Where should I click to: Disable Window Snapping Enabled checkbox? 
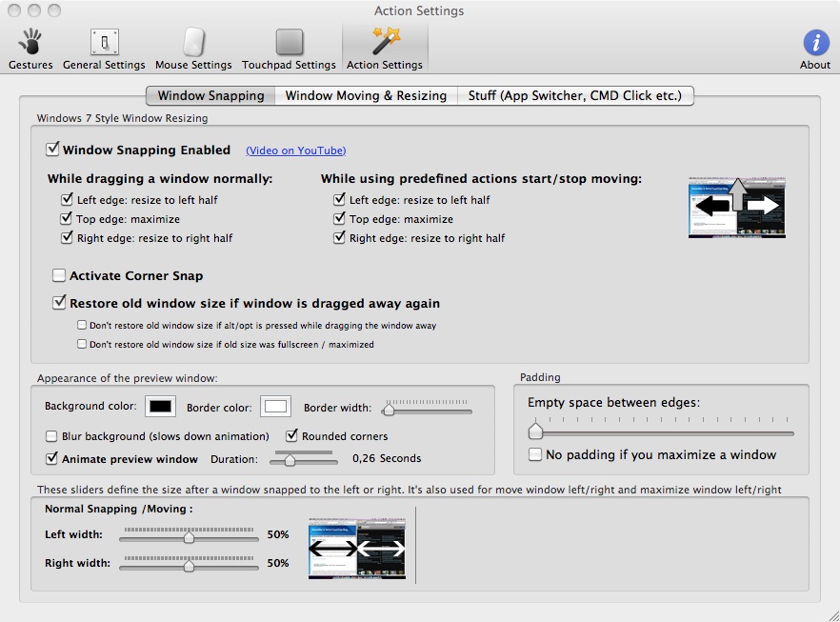pyautogui.click(x=53, y=150)
